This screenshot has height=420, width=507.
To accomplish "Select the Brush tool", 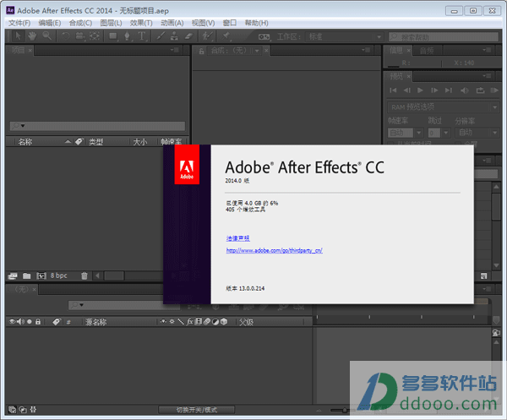I will click(x=161, y=35).
